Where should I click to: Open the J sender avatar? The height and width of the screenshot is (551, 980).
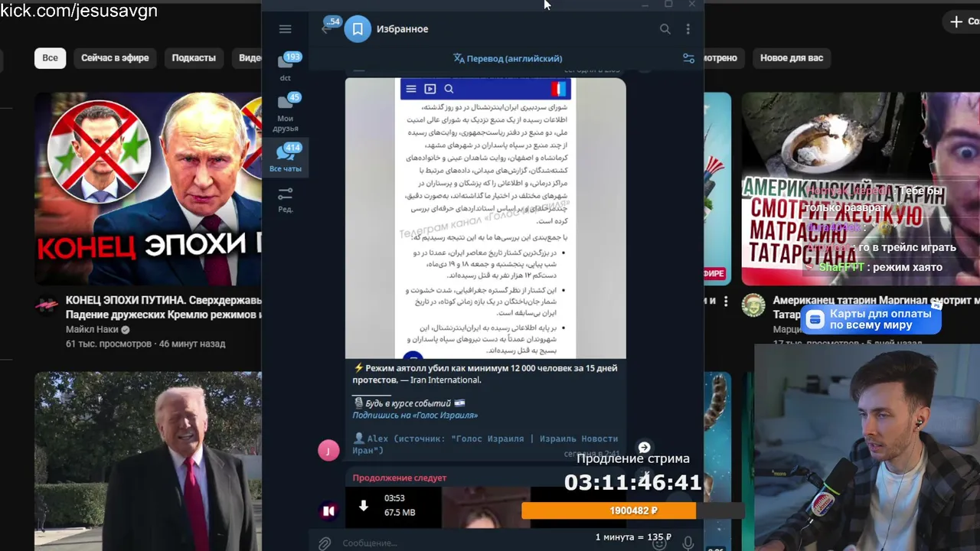click(x=328, y=450)
